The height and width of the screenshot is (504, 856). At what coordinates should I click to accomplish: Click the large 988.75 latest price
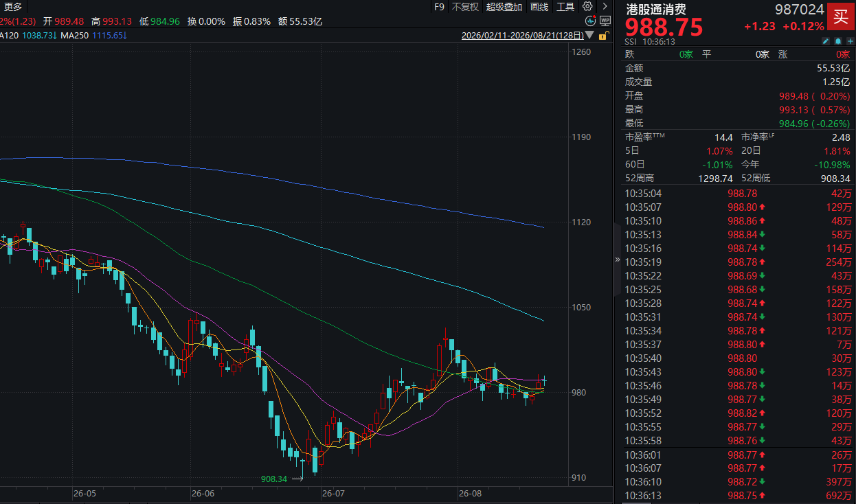[x=664, y=27]
